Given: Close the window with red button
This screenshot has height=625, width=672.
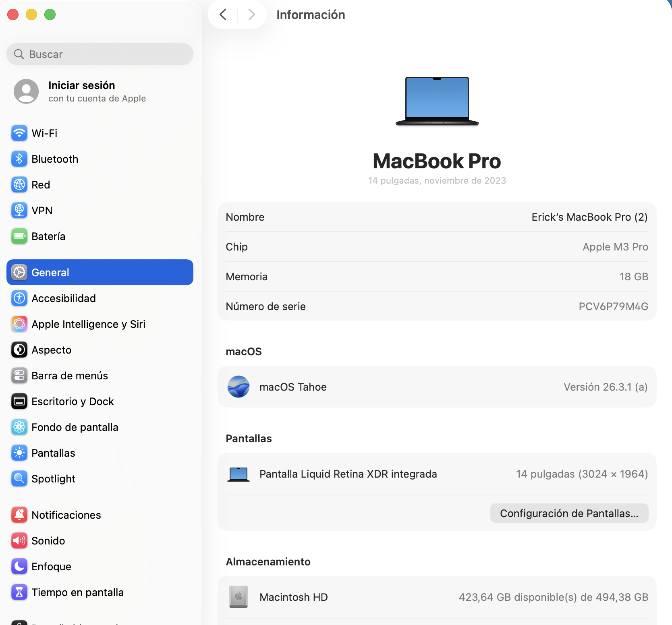Looking at the screenshot, I should click(x=13, y=14).
